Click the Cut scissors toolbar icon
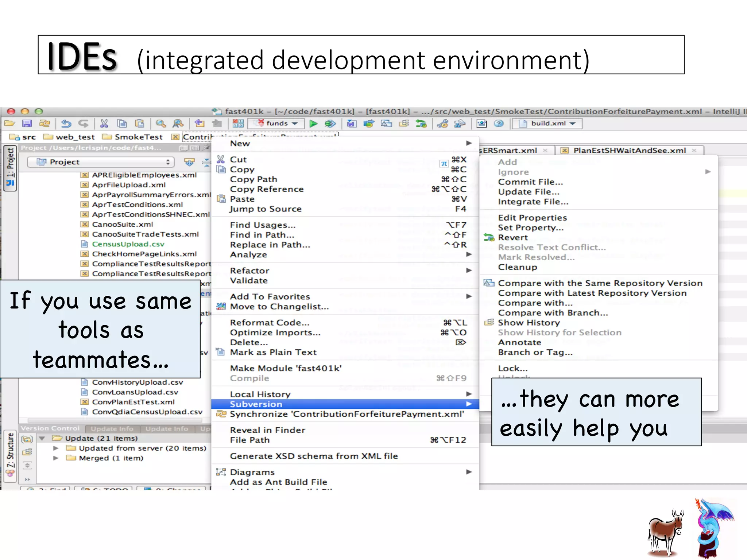 tap(104, 124)
